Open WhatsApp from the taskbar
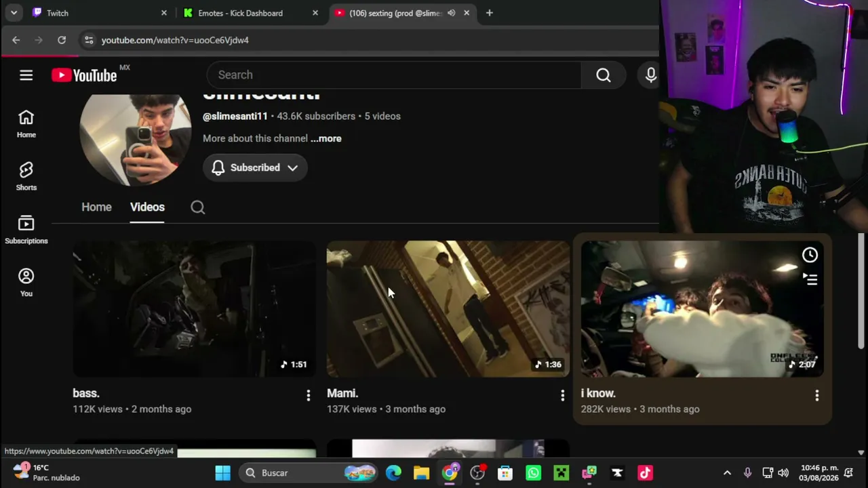The height and width of the screenshot is (488, 868). point(533,473)
